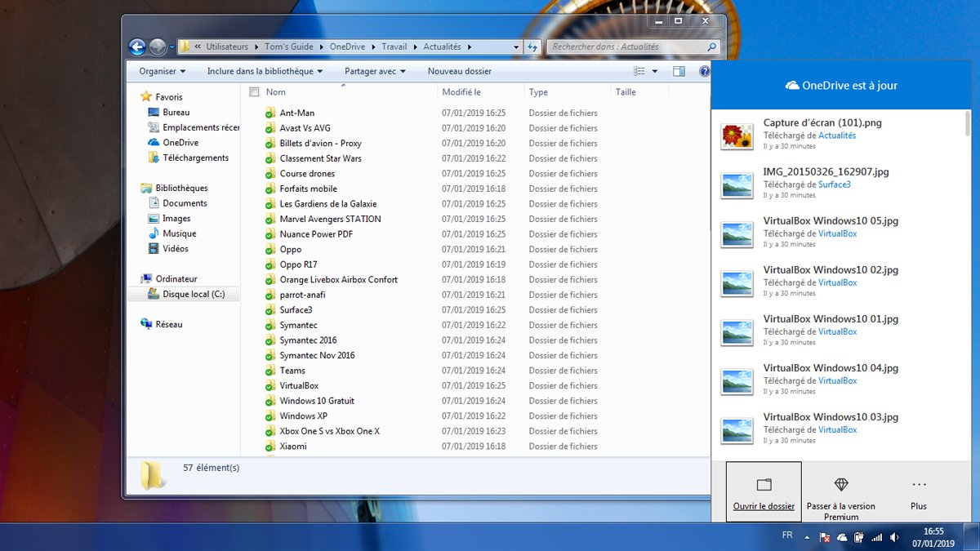
Task: Click the FR language indicator in taskbar
Action: 787,535
